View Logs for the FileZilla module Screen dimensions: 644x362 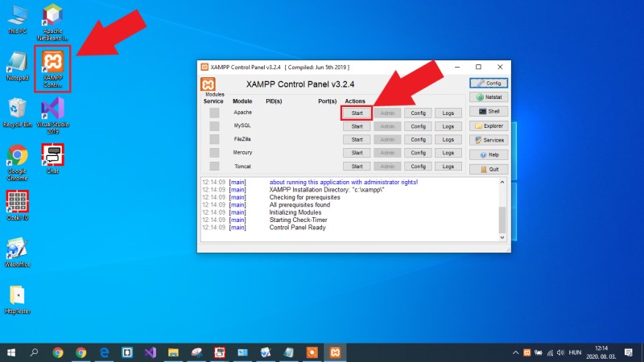coord(448,139)
